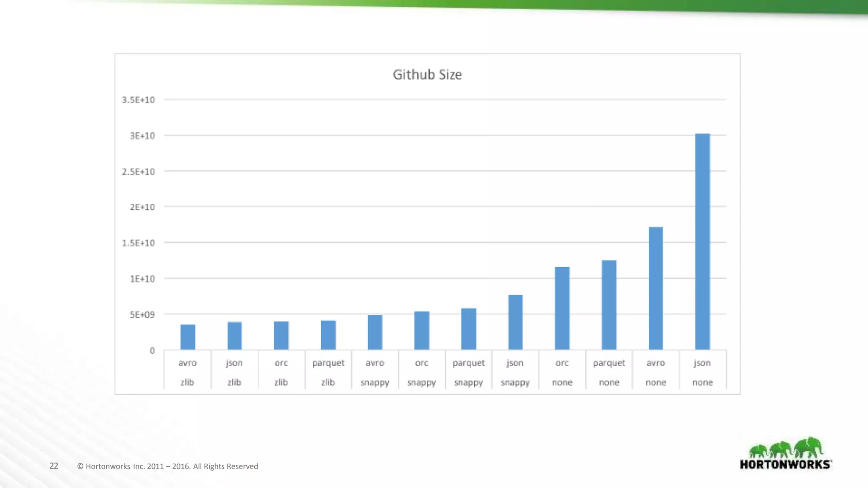Screen dimensions: 868x488
Task: Select the json none bar
Action: 702,241
